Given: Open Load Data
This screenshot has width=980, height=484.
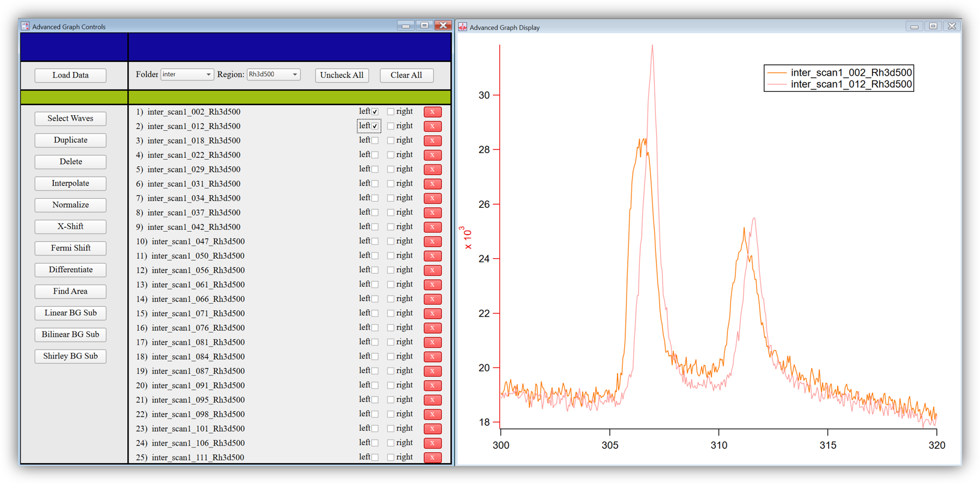Looking at the screenshot, I should coord(70,75).
